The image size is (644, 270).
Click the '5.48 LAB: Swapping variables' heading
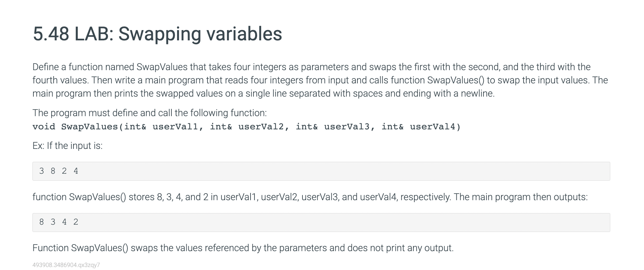coord(158,34)
